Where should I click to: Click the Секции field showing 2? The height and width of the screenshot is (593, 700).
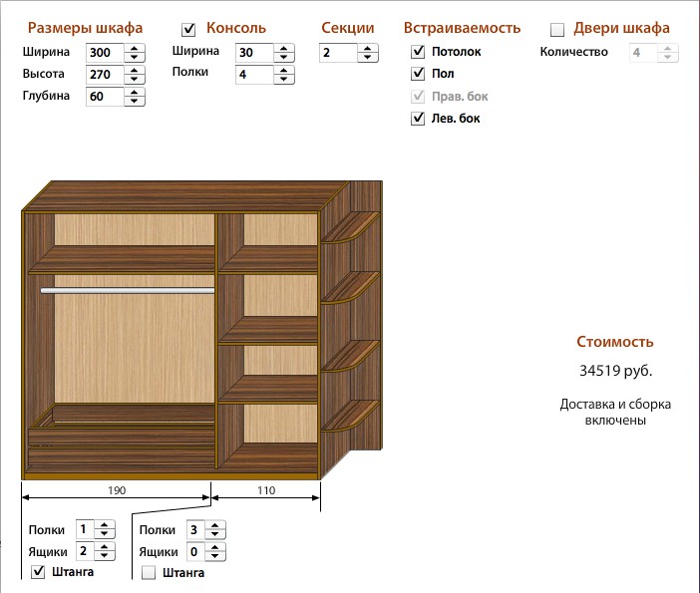338,53
